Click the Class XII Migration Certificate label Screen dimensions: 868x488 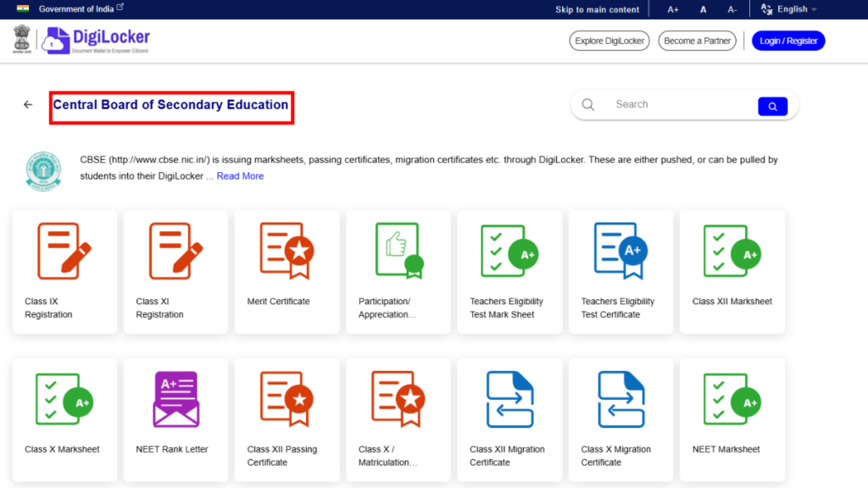507,456
